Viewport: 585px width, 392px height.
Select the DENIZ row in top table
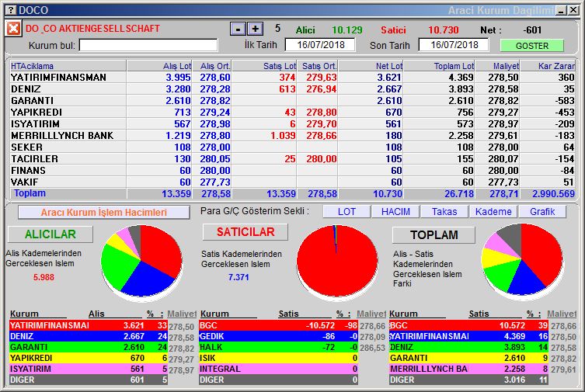[292, 89]
